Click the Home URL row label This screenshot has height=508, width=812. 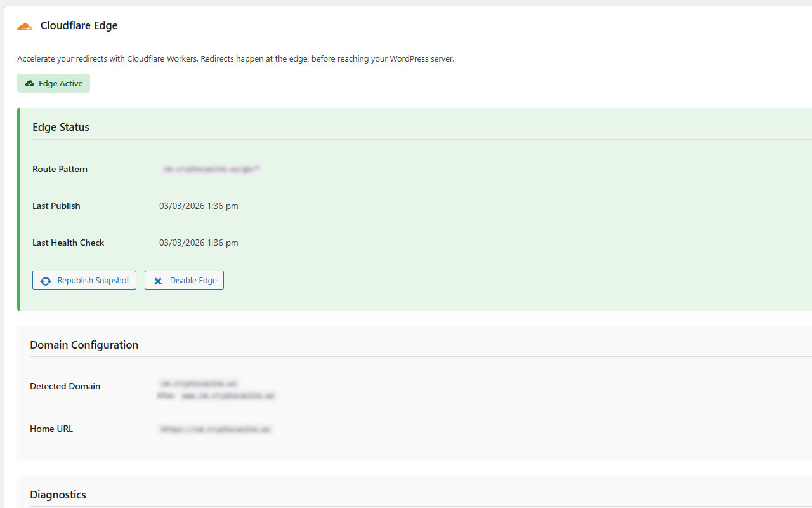point(51,429)
